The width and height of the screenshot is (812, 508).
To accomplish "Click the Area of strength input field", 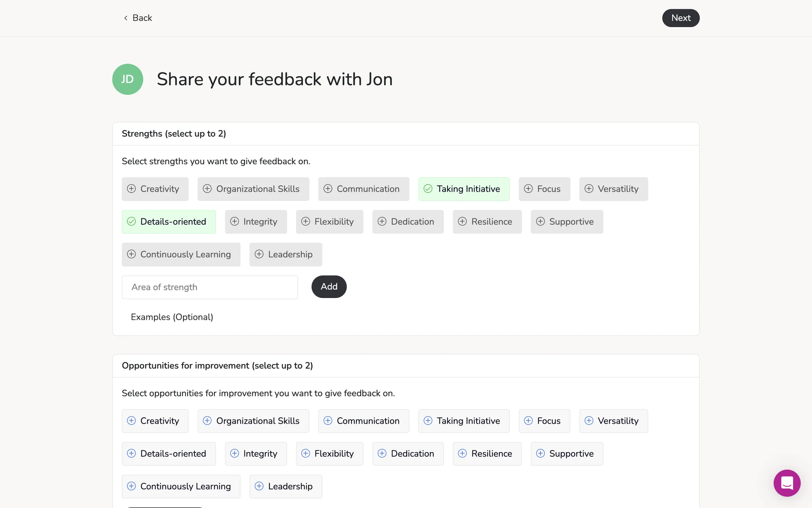I will point(210,287).
